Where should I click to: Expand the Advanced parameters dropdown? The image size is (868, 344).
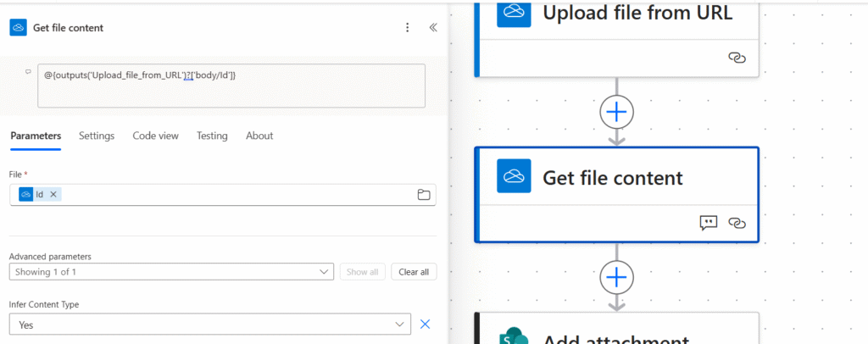171,271
